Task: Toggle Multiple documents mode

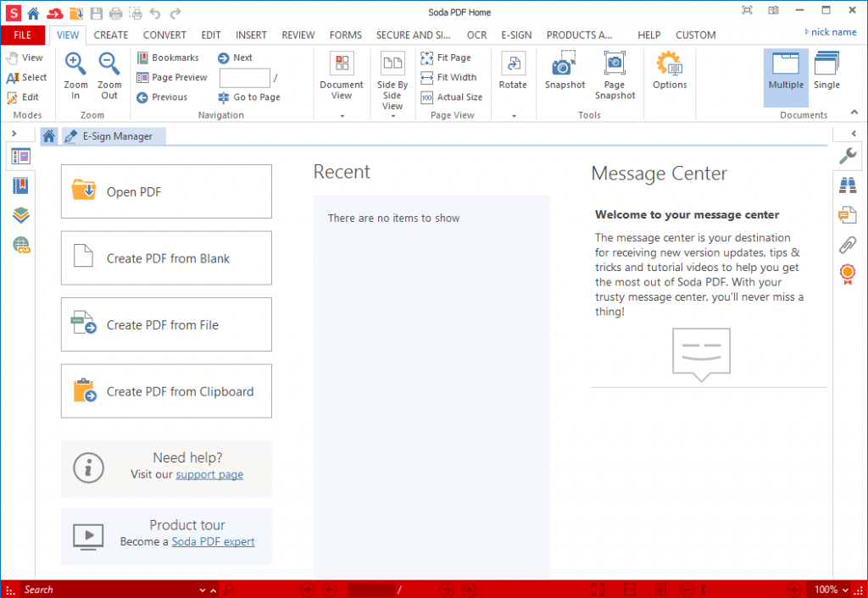Action: (786, 77)
